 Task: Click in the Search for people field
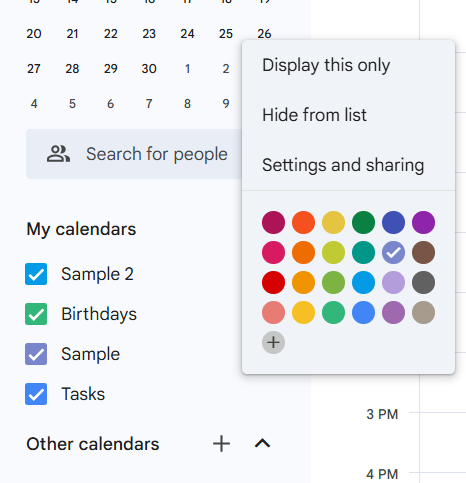(134, 154)
